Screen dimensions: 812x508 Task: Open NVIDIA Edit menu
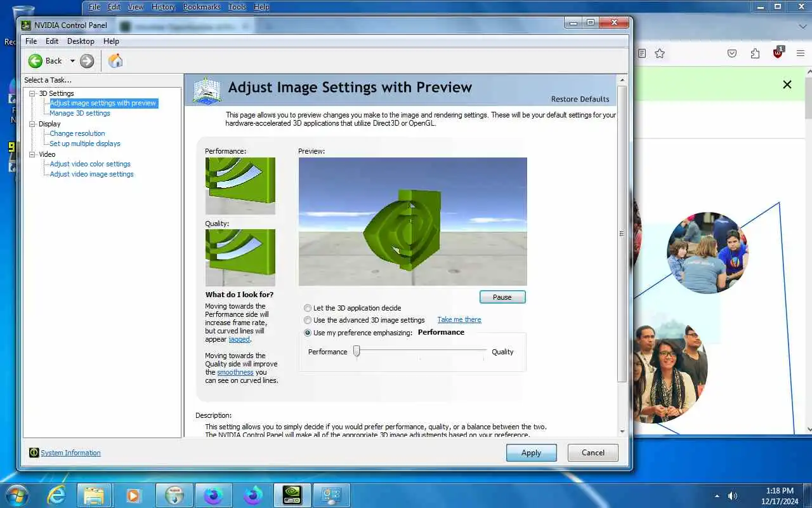[x=52, y=41]
